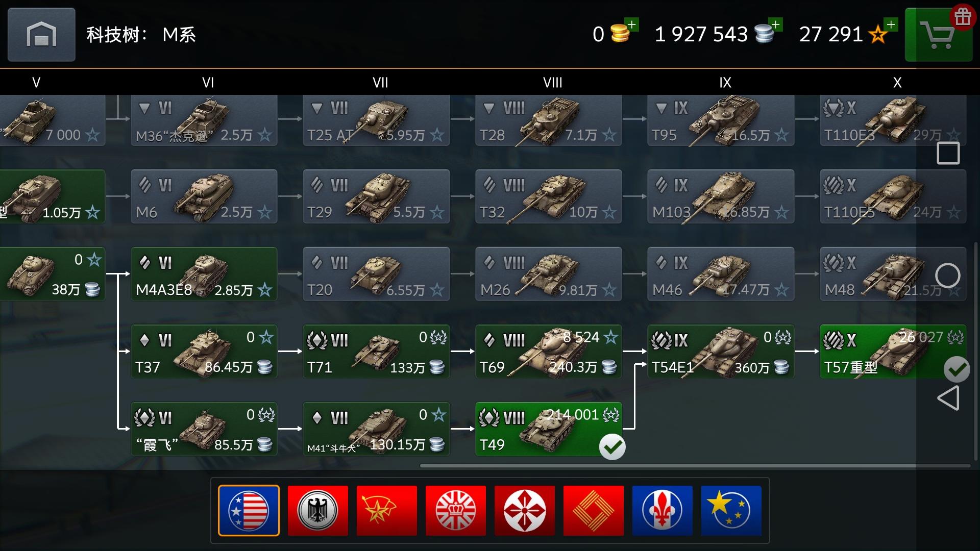Screen dimensions: 980x551
Task: Add free experience with the star plus
Action: pyautogui.click(x=891, y=24)
